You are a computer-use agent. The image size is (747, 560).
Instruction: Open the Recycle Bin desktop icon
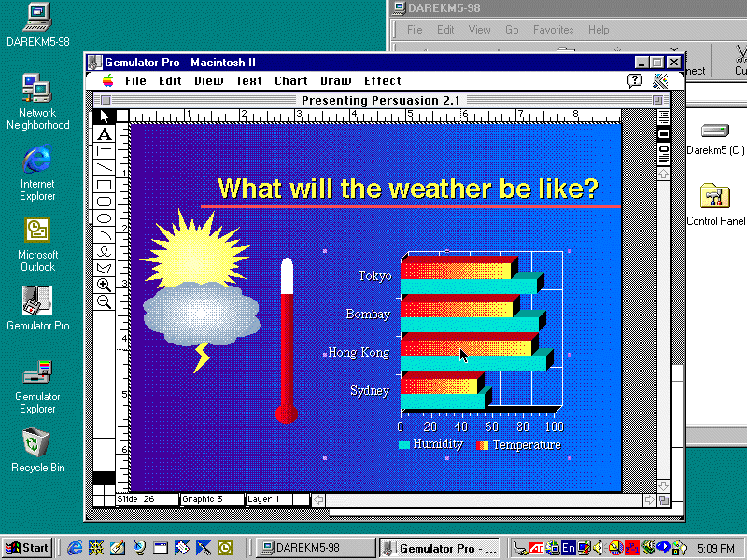pos(37,450)
